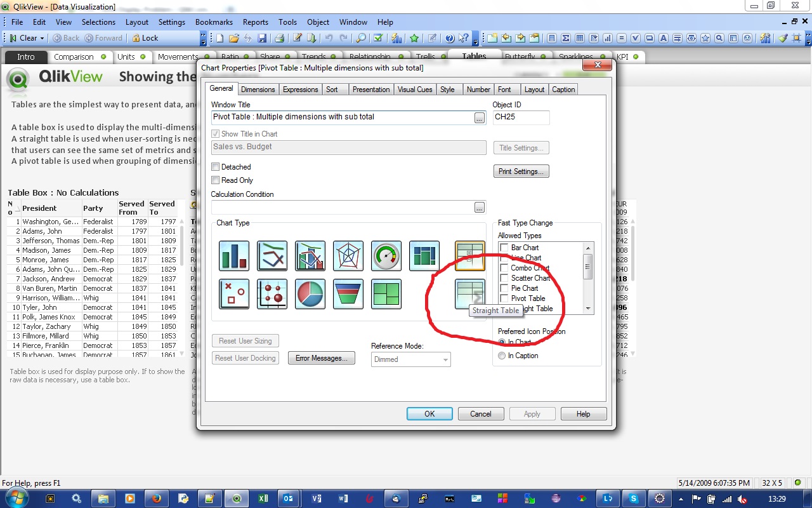Click the Edit Script toolbar icon
Viewport: 812px width, 508px height.
(297, 38)
